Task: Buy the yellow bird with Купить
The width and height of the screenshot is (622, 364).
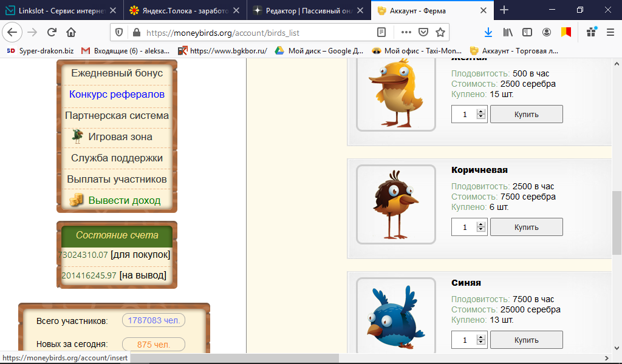Action: [x=527, y=114]
